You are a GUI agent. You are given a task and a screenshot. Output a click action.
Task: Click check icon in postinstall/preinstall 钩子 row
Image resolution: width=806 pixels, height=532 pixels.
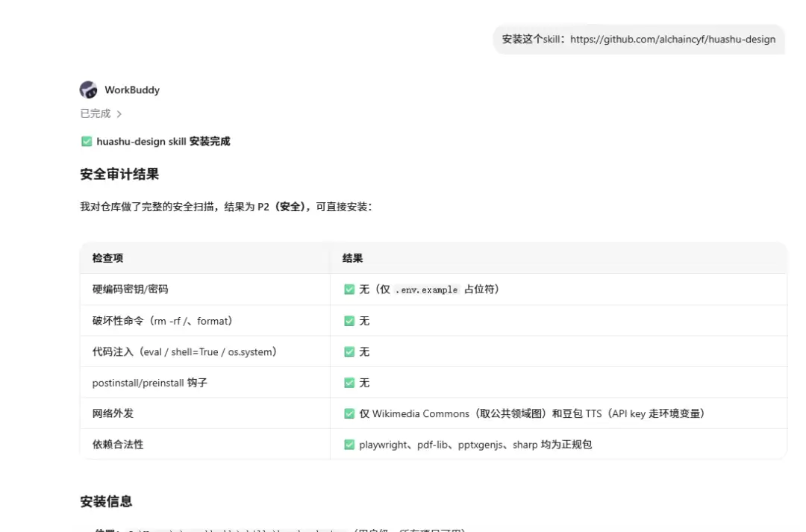pyautogui.click(x=349, y=383)
